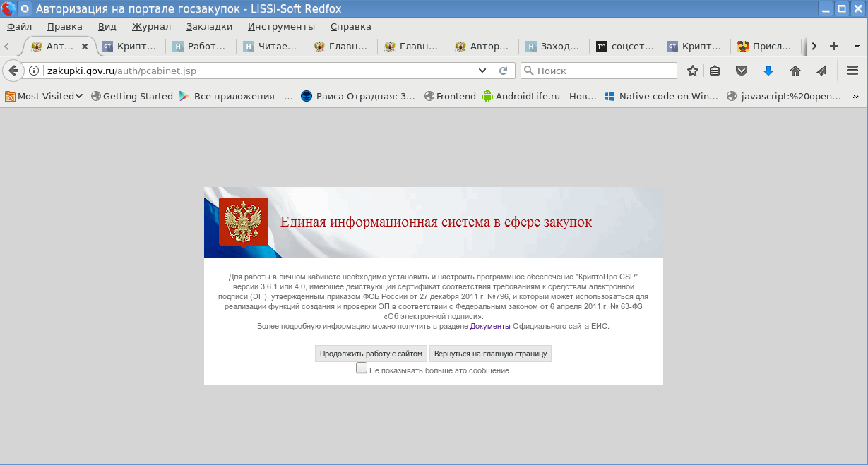
Task: Enable "Не показывать больше это сообщение"
Action: 362,368
